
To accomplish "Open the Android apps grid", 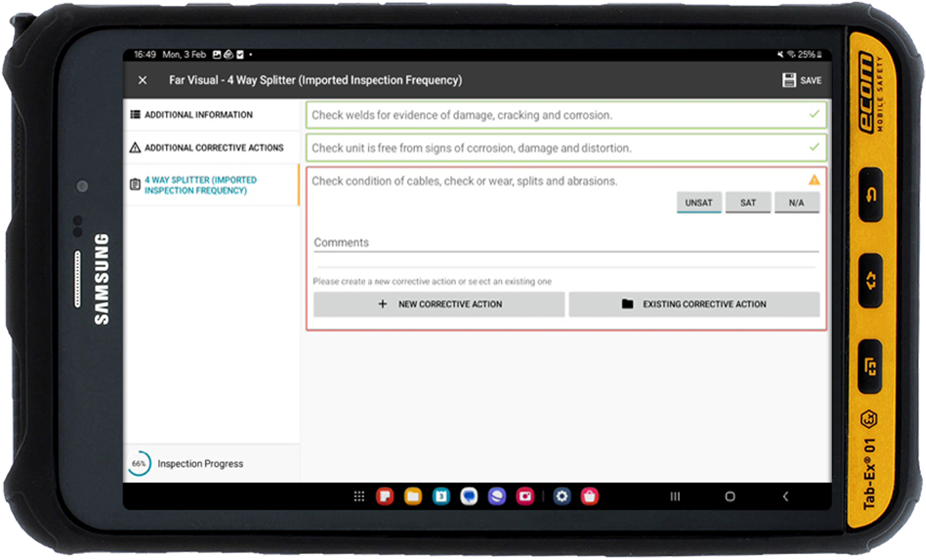I will pyautogui.click(x=359, y=497).
